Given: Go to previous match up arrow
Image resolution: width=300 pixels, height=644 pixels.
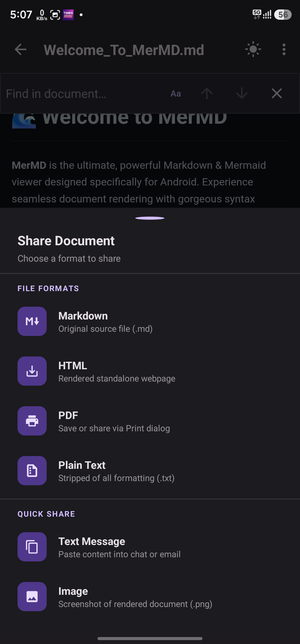Looking at the screenshot, I should (207, 93).
